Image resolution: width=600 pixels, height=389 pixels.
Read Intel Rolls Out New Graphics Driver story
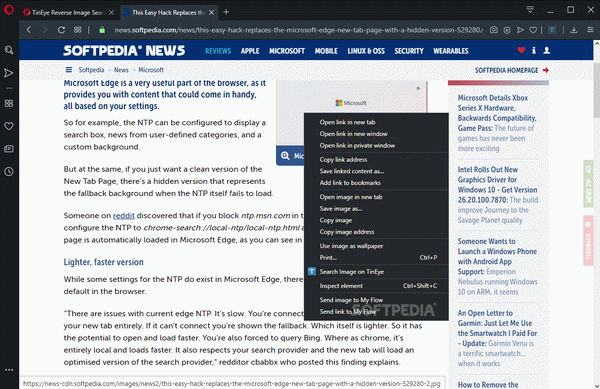498,195
